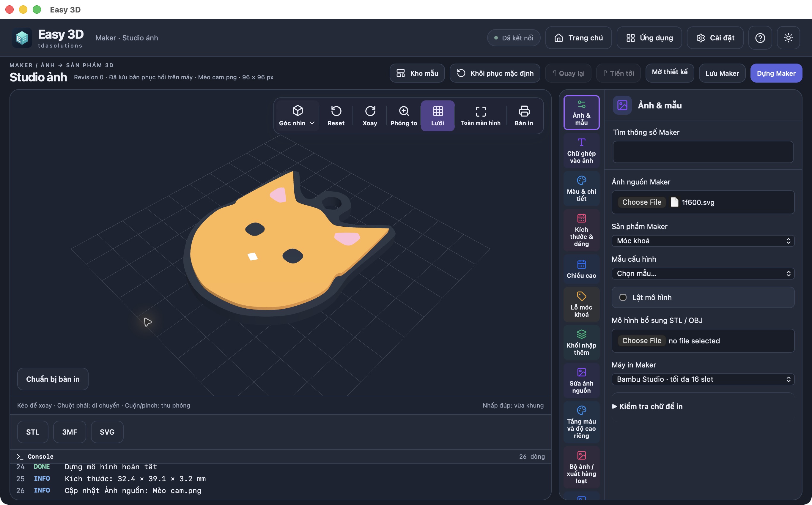812x505 pixels.
Task: Click the Easy 3D logo icon
Action: pos(22,38)
